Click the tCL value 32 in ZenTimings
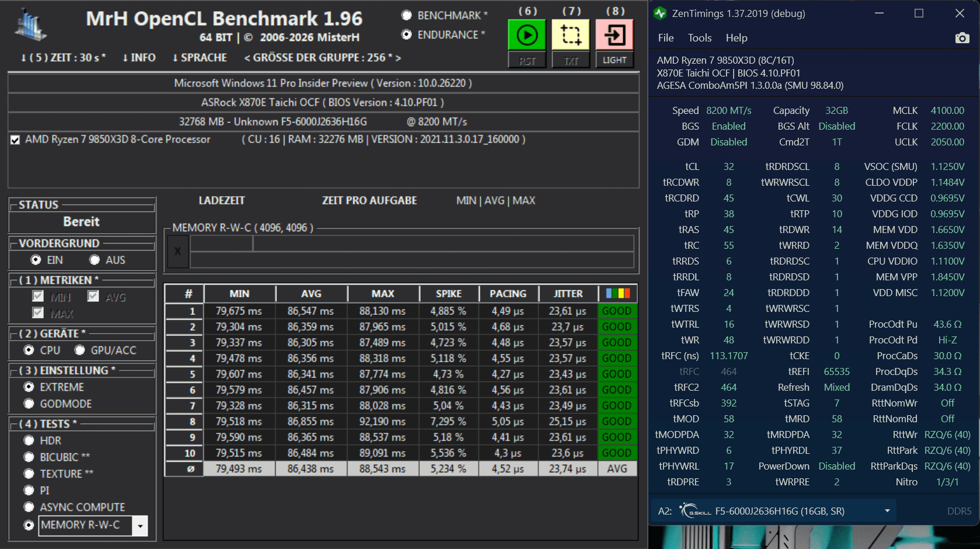Image resolution: width=980 pixels, height=549 pixels. (x=729, y=166)
